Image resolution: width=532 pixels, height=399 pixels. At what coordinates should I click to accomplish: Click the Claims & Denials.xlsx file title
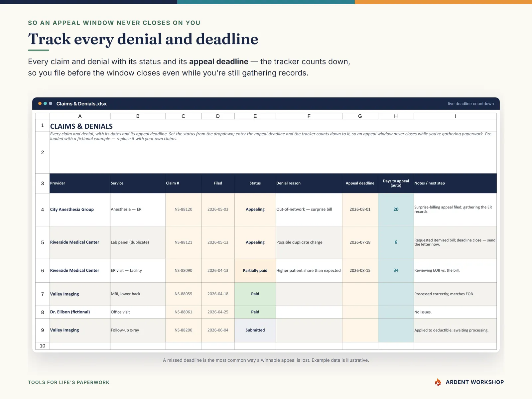[x=81, y=104]
